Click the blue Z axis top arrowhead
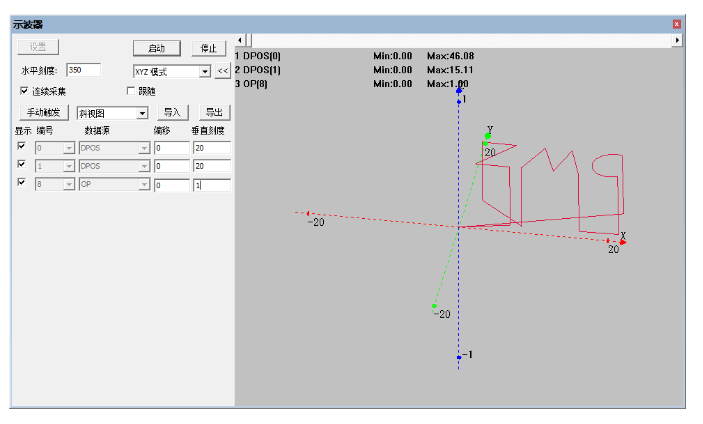This screenshot has height=424, width=703. tap(459, 91)
